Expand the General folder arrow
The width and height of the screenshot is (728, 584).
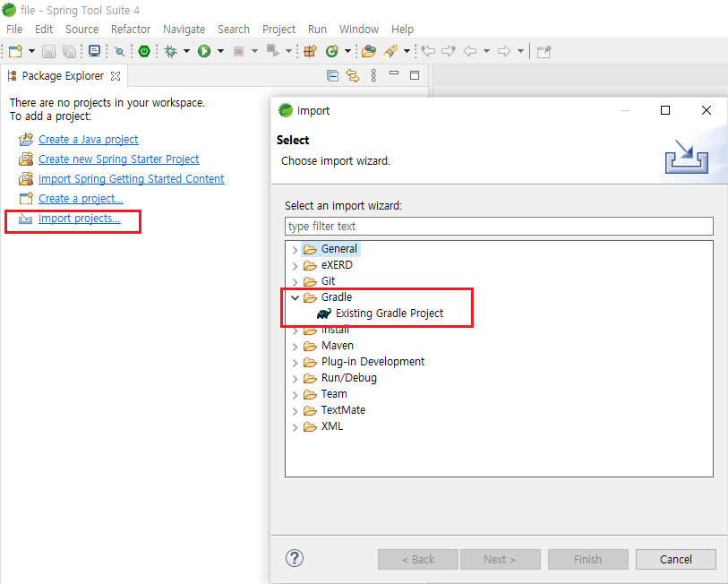(295, 250)
